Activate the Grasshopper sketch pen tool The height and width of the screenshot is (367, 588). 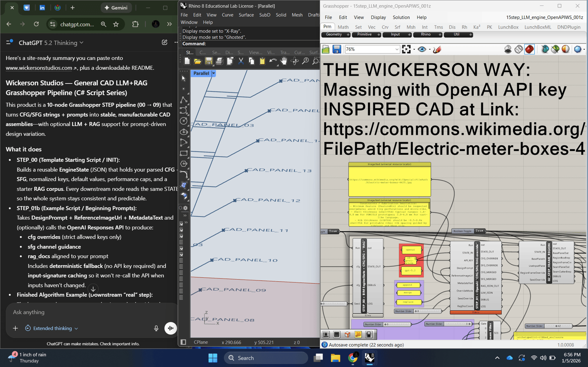(437, 49)
